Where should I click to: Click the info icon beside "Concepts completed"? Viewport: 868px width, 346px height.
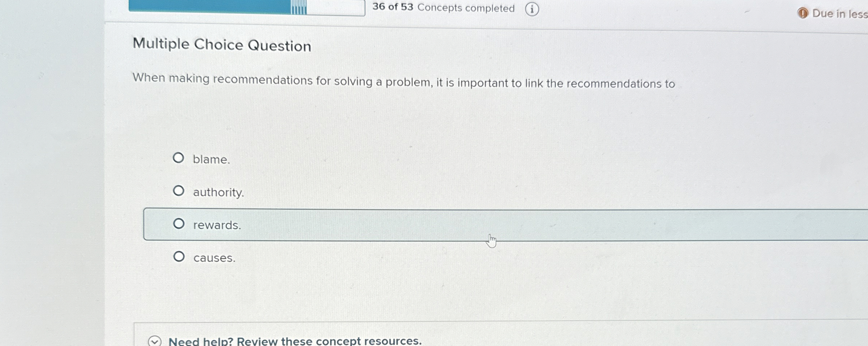[532, 9]
